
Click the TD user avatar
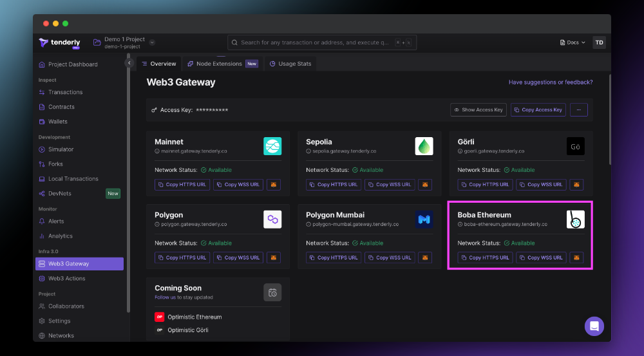(599, 42)
